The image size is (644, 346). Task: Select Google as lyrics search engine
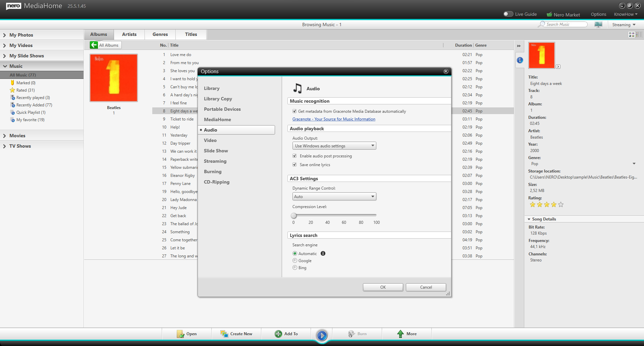click(295, 261)
